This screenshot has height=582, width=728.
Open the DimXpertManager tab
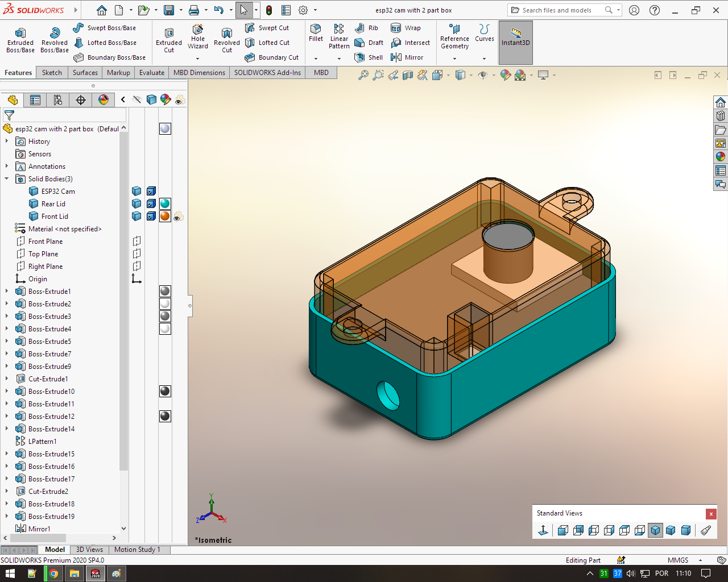(x=81, y=100)
